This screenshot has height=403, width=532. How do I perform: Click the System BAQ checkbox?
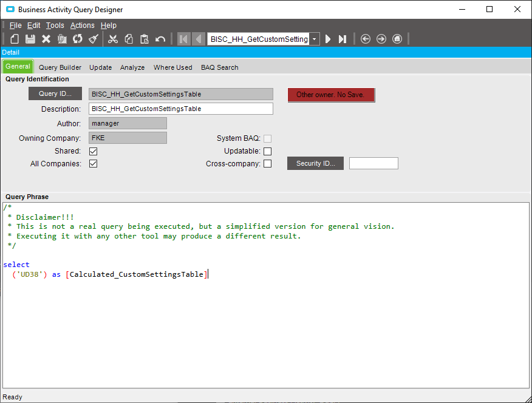(x=267, y=138)
